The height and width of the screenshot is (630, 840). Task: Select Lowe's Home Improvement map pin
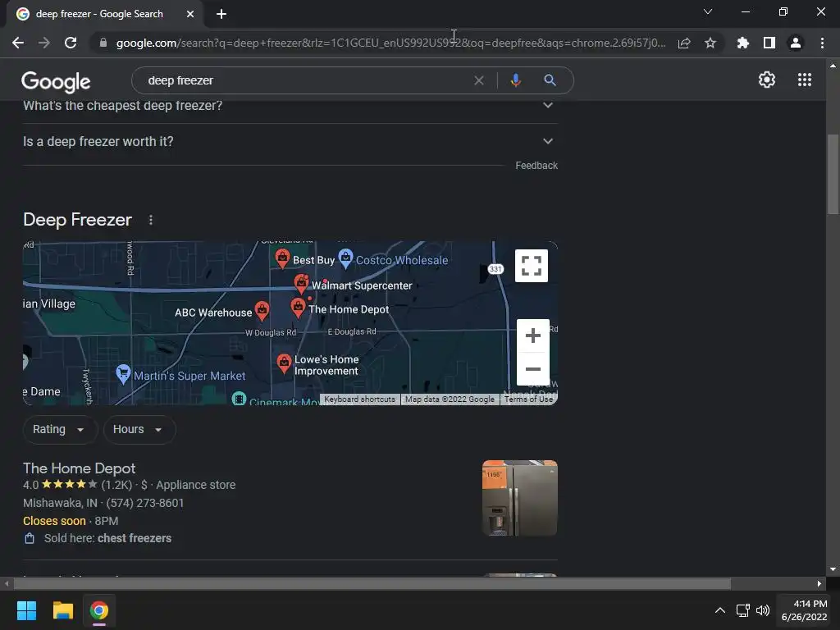[x=284, y=363]
